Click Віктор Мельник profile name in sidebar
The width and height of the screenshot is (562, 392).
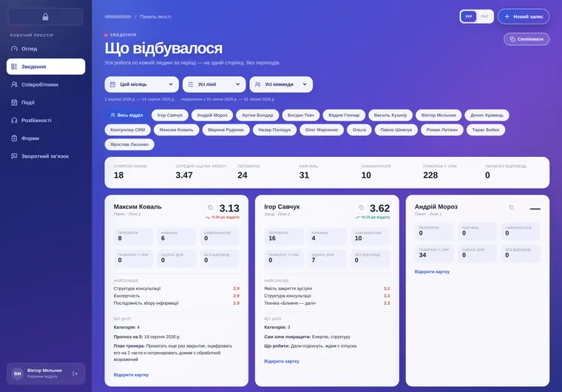click(x=45, y=371)
